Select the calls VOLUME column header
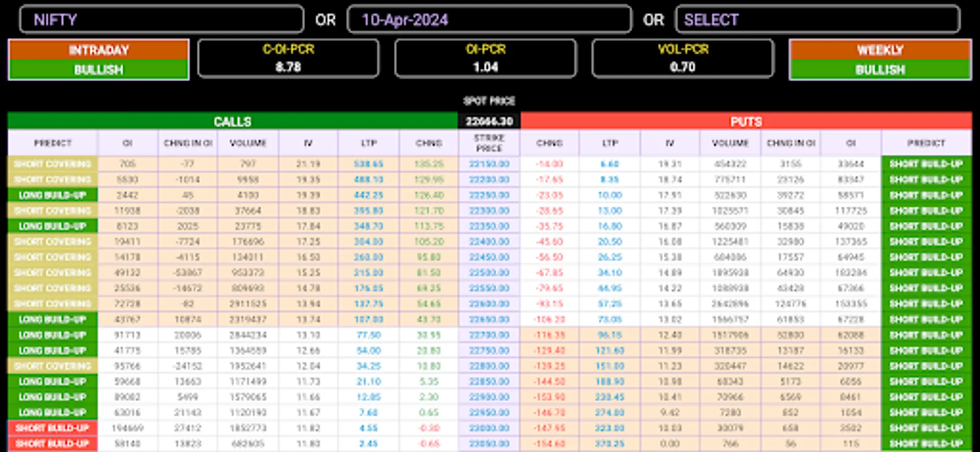Image resolution: width=980 pixels, height=452 pixels. coord(248,142)
